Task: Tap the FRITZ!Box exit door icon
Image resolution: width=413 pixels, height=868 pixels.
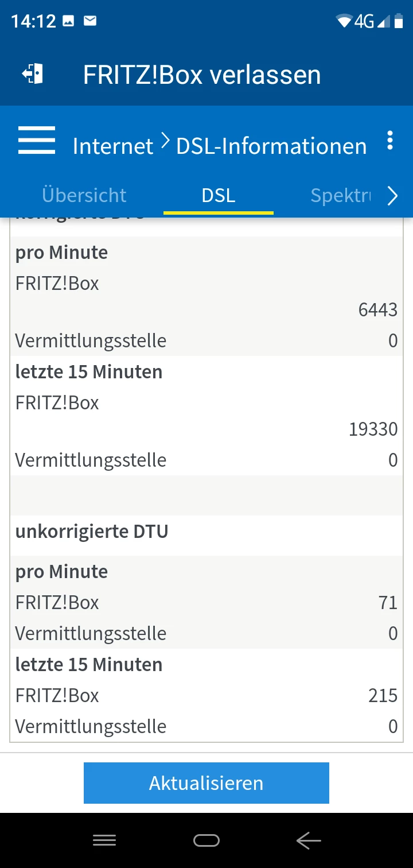Action: (x=33, y=75)
